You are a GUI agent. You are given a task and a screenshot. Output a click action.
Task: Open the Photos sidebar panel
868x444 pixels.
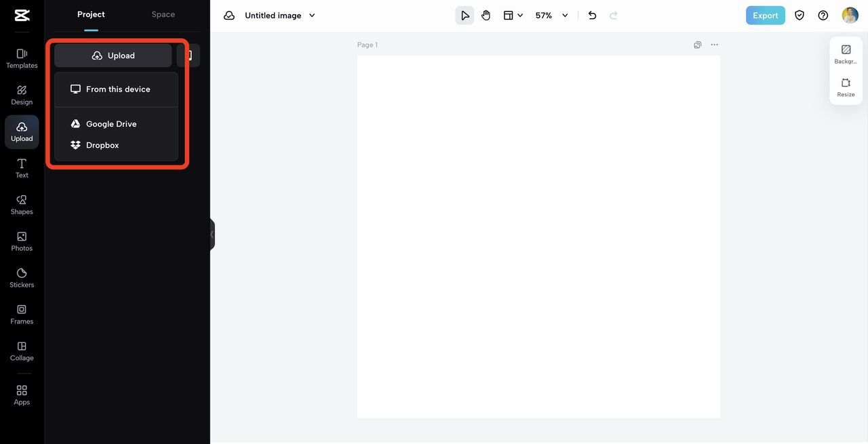(22, 241)
